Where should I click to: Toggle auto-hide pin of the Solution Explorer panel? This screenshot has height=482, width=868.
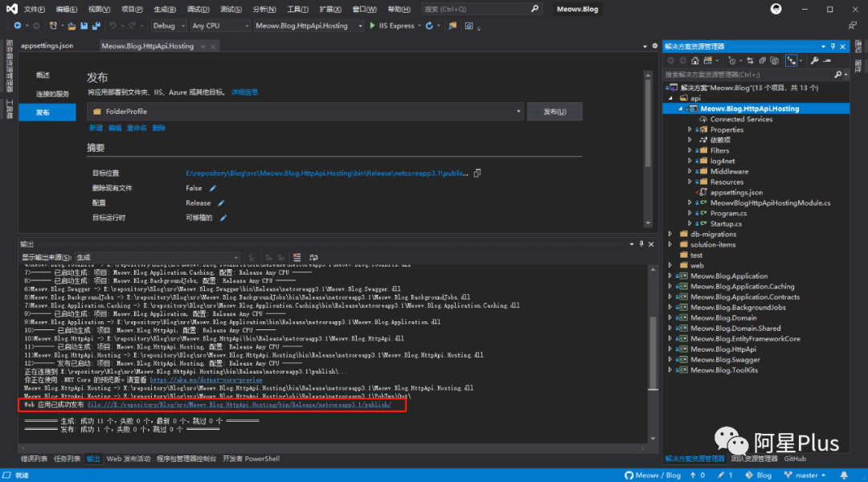pyautogui.click(x=833, y=47)
